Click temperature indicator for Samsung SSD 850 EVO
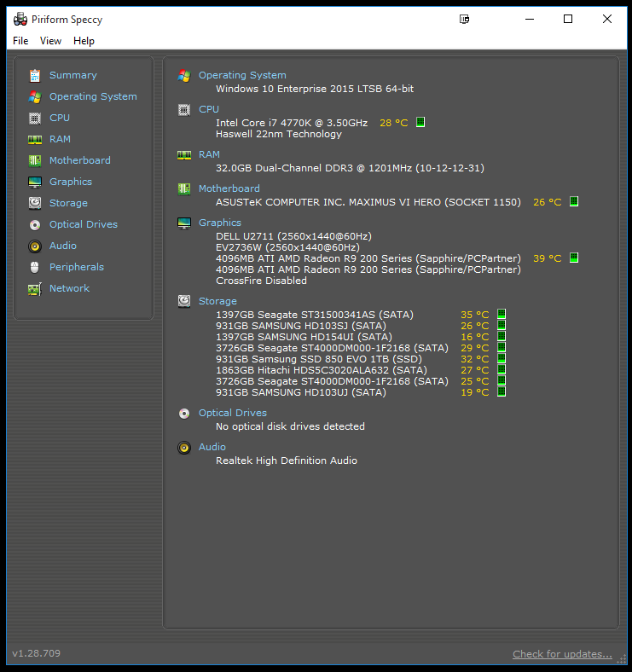The height and width of the screenshot is (672, 632). [502, 359]
